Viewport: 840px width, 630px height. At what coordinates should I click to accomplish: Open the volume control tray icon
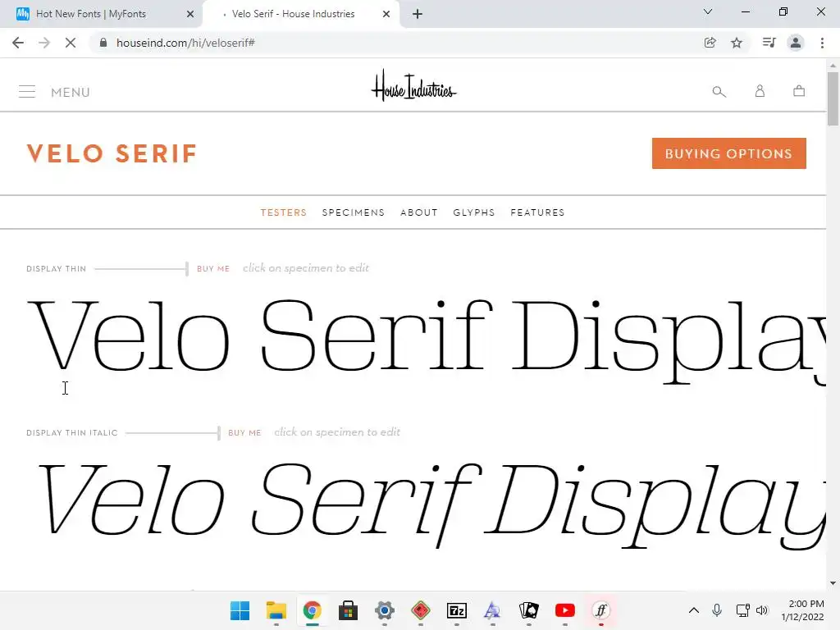point(762,610)
